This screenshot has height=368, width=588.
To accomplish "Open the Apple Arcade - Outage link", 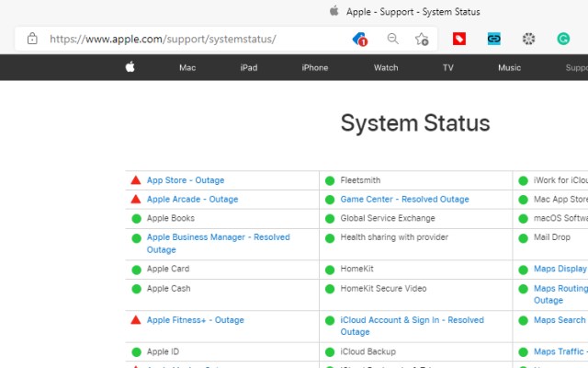I will point(192,199).
